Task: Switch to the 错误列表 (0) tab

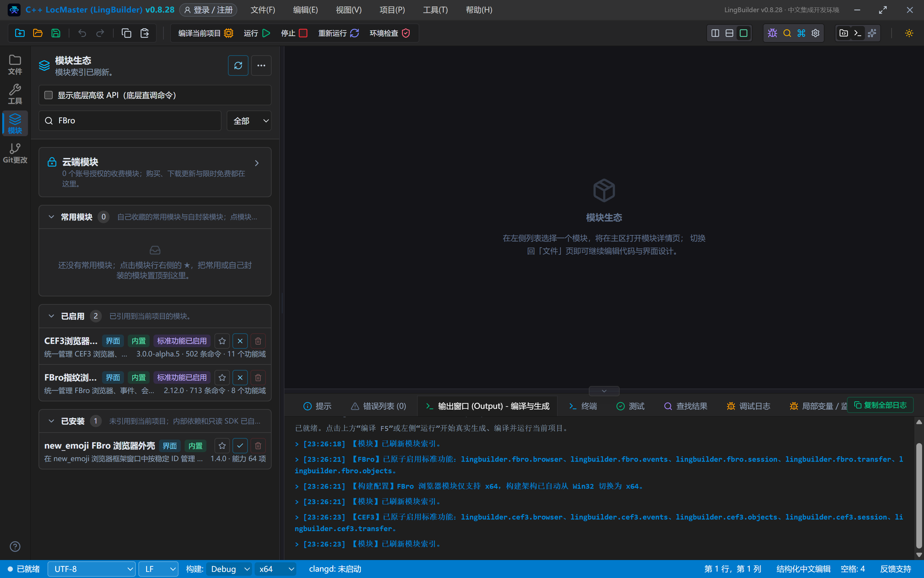Action: 379,406
